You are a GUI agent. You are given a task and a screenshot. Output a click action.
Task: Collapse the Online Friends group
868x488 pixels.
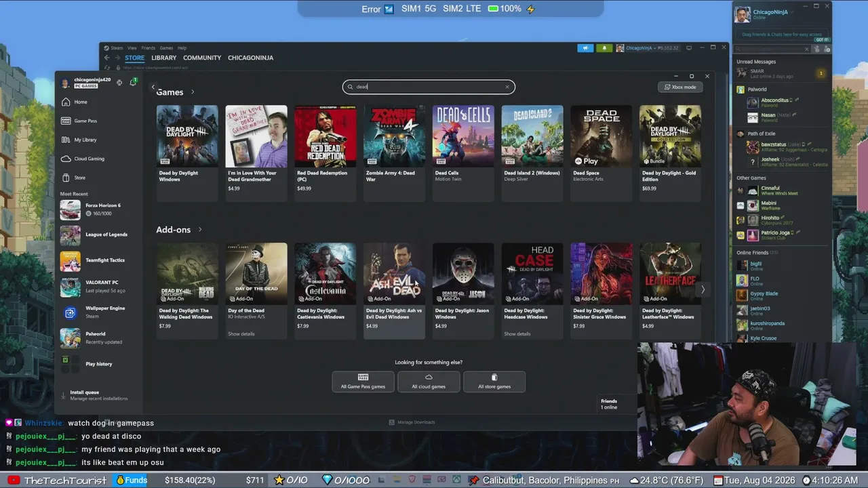pos(757,253)
